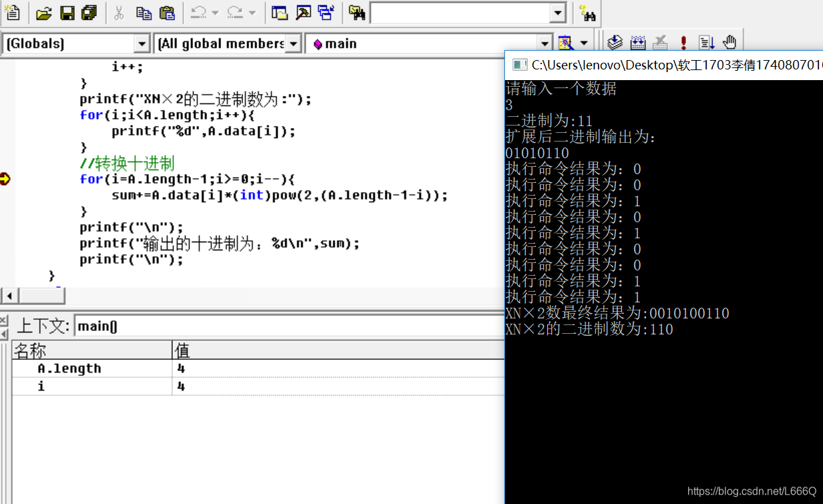Click the A.length value 4
823x504 pixels.
(x=181, y=368)
